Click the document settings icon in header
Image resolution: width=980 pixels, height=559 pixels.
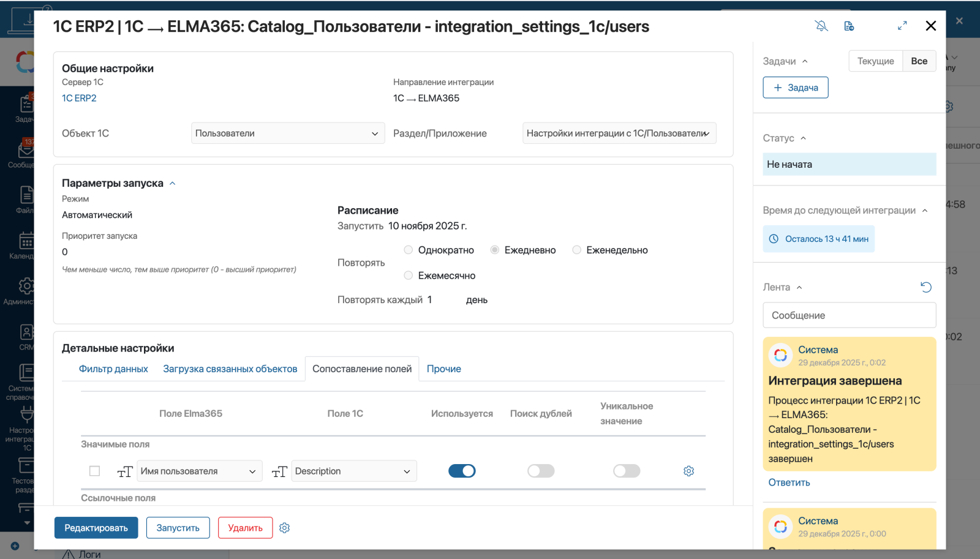tap(849, 26)
